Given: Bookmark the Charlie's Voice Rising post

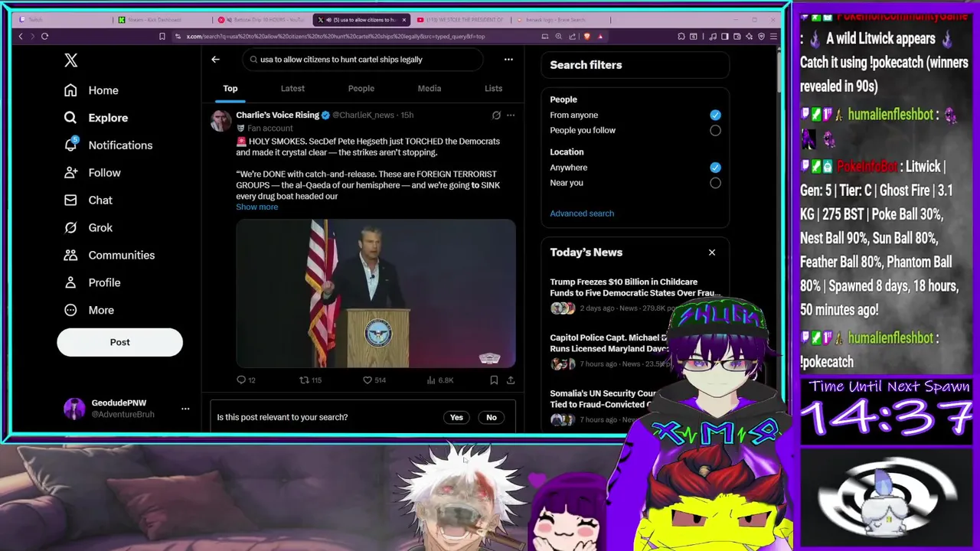Looking at the screenshot, I should click(x=494, y=380).
